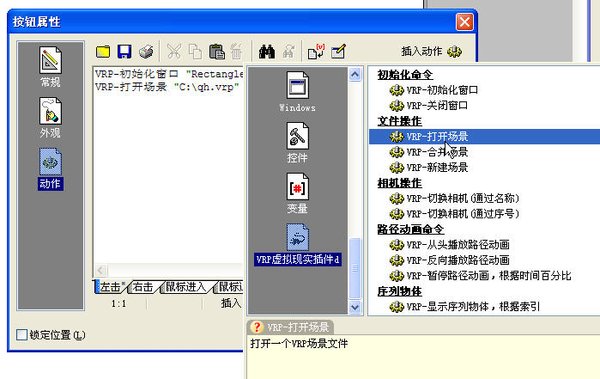
Task: Select the VRP虚拟现实插件 category
Action: [x=297, y=244]
